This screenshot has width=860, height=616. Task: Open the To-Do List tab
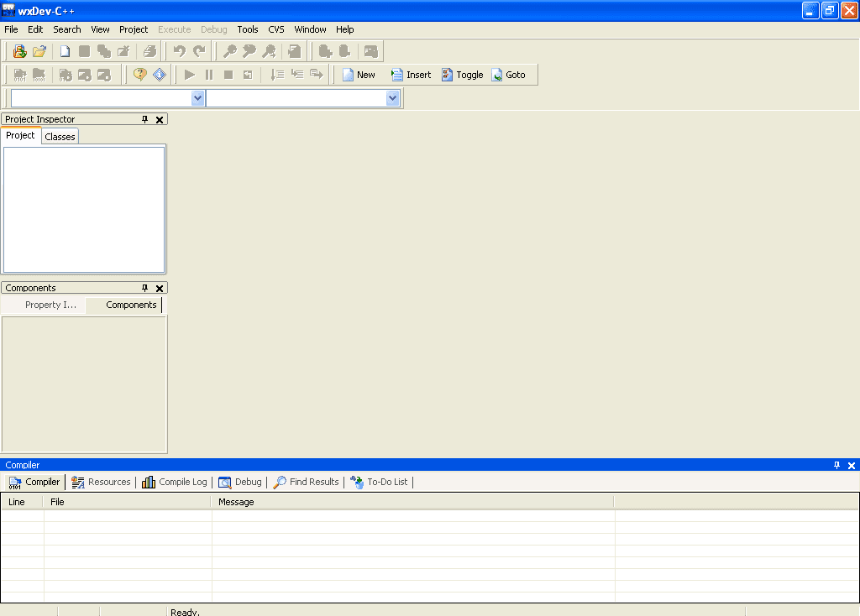379,483
